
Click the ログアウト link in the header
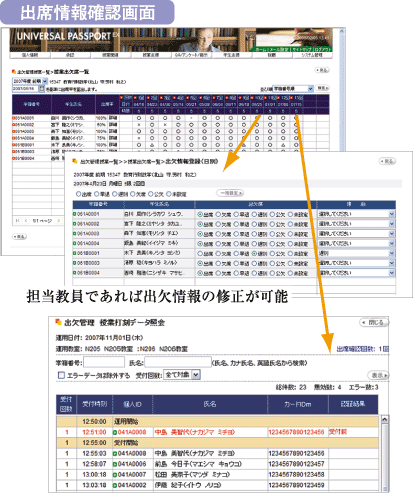click(x=323, y=49)
